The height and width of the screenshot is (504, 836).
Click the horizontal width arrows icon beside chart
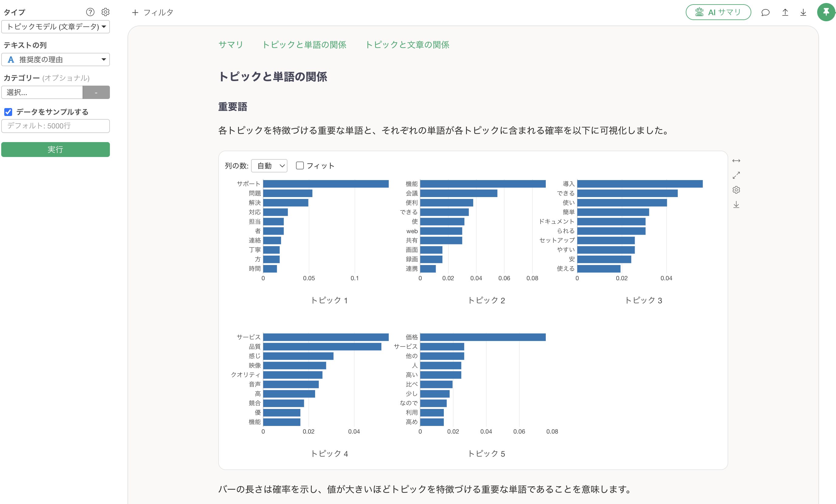point(736,161)
